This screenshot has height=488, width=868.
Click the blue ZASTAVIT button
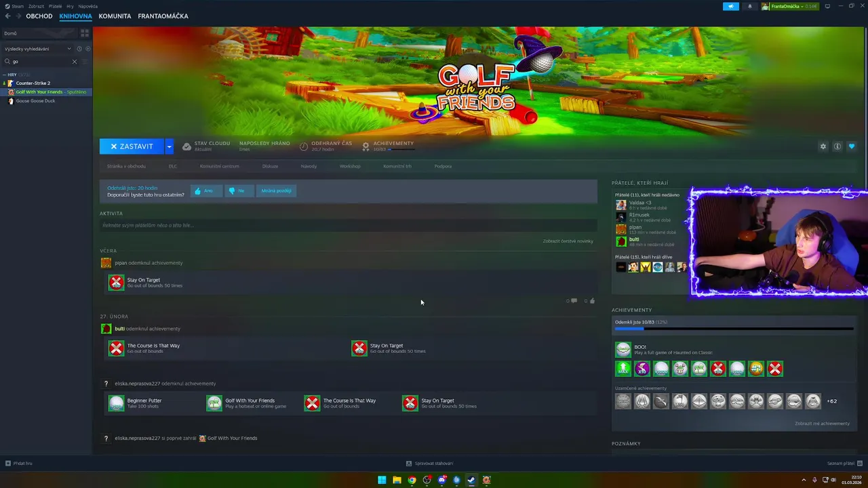pos(132,146)
